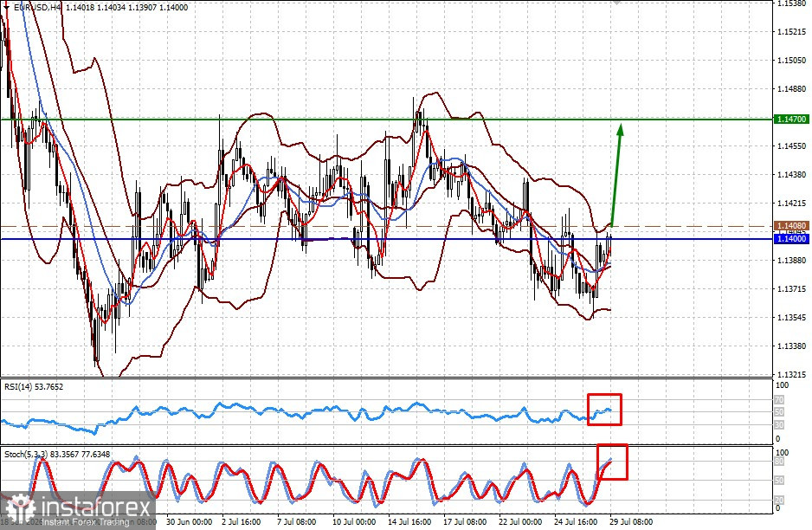Click the 70 level on RSI scale
This screenshot has height=530, width=812.
(x=779, y=400)
